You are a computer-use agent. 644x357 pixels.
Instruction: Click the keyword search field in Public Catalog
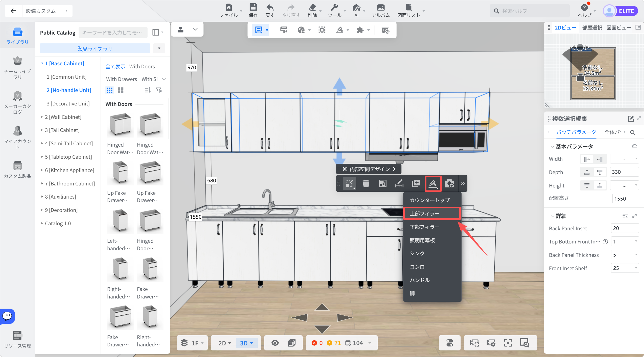113,33
